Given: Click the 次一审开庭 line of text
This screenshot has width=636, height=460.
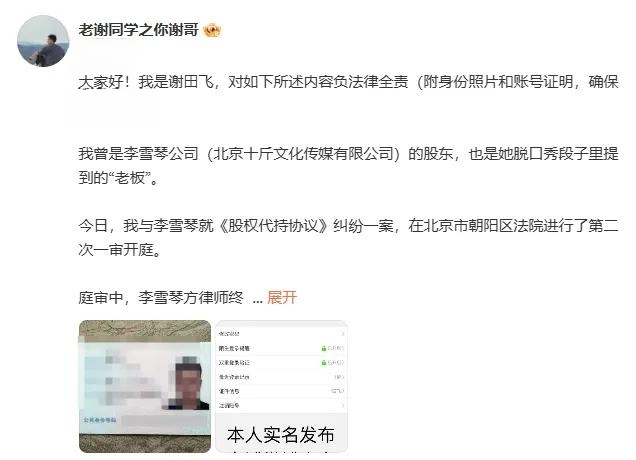Looking at the screenshot, I should 120,250.
